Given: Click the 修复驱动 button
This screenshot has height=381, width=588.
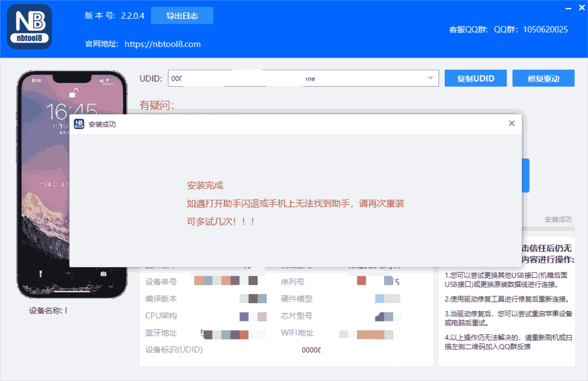Looking at the screenshot, I should coord(543,78).
